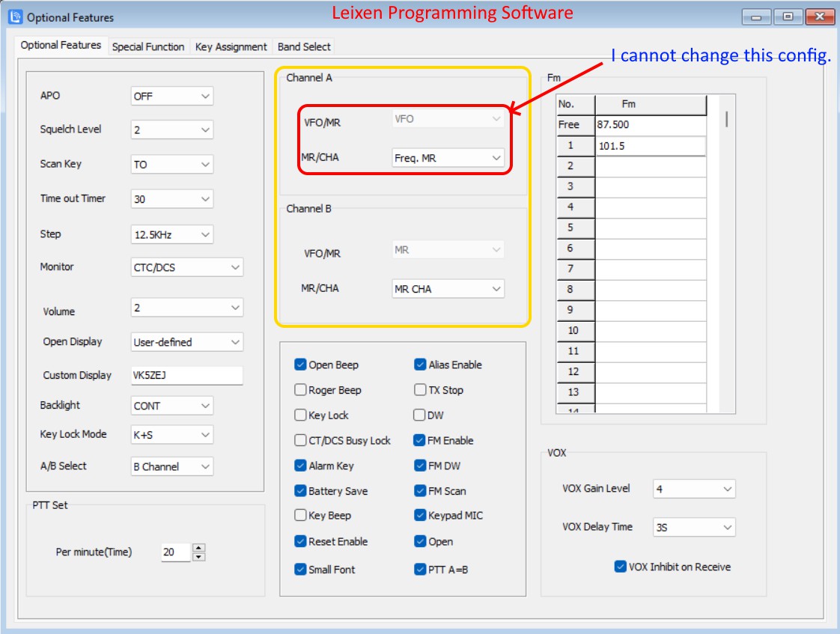The image size is (840, 634).
Task: Toggle the PTT A=B checkbox
Action: [420, 569]
